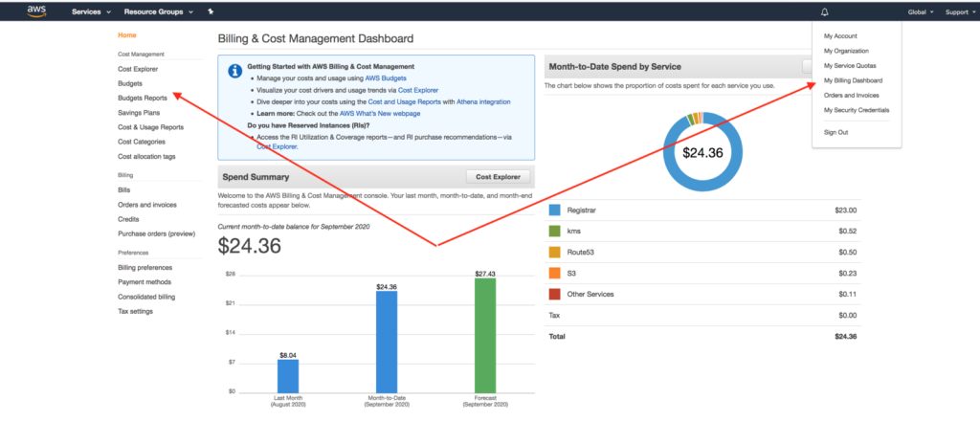Viewport: 980px width, 421px height.
Task: Open Savings Plans in sidebar
Action: (x=139, y=113)
